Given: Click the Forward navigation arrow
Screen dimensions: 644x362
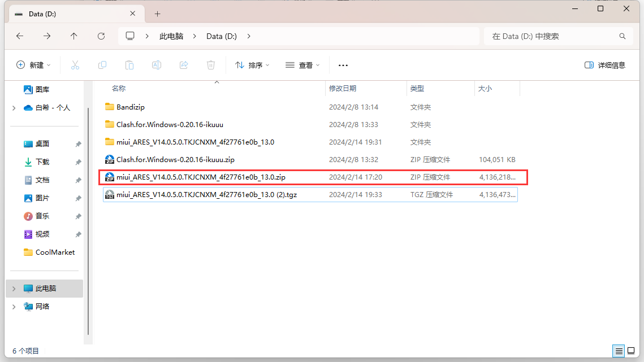Looking at the screenshot, I should coord(47,36).
